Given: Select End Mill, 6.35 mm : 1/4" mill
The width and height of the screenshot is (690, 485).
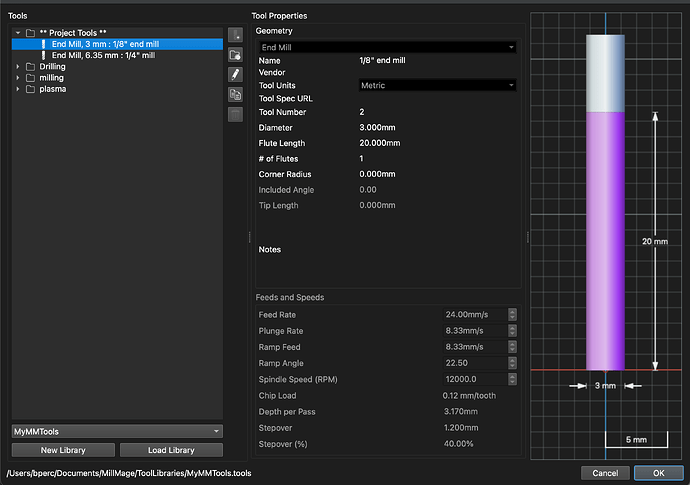Looking at the screenshot, I should pyautogui.click(x=117, y=55).
